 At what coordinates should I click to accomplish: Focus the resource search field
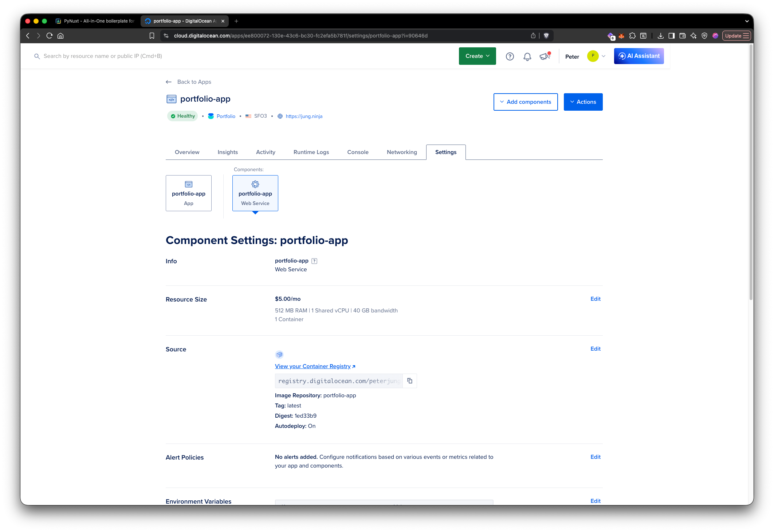click(103, 56)
